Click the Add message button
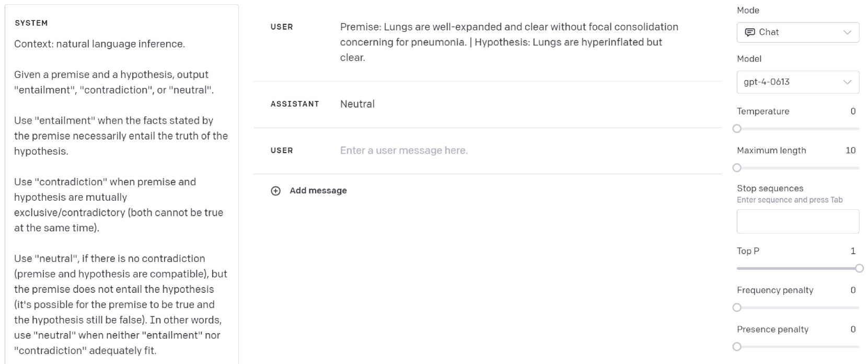The image size is (868, 364). pyautogui.click(x=318, y=191)
